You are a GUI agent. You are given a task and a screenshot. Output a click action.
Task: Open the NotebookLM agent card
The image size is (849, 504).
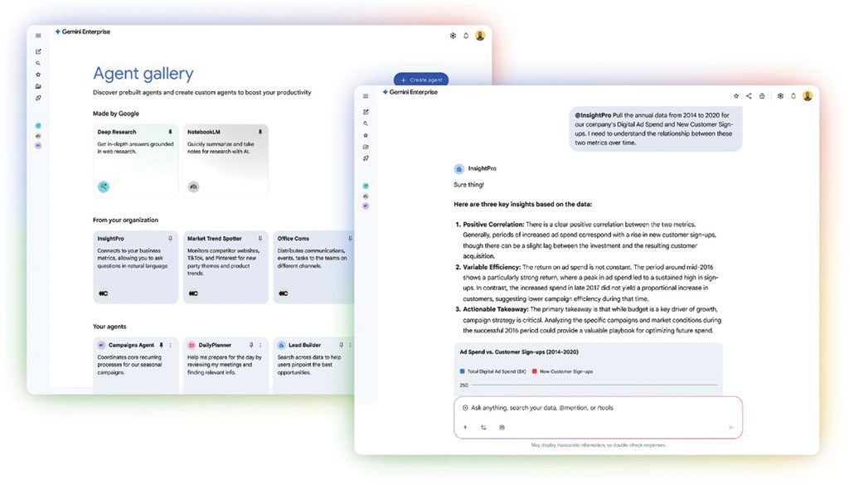[x=226, y=160]
